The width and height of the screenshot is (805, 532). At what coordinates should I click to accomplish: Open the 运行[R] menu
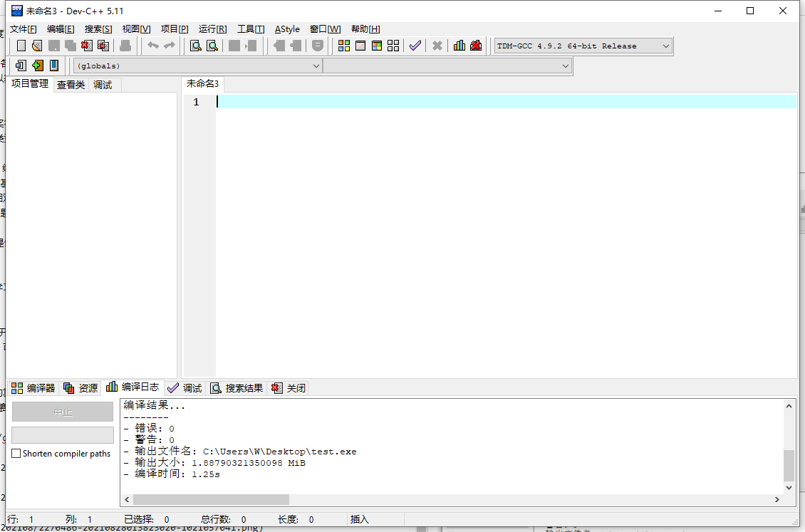pos(212,29)
